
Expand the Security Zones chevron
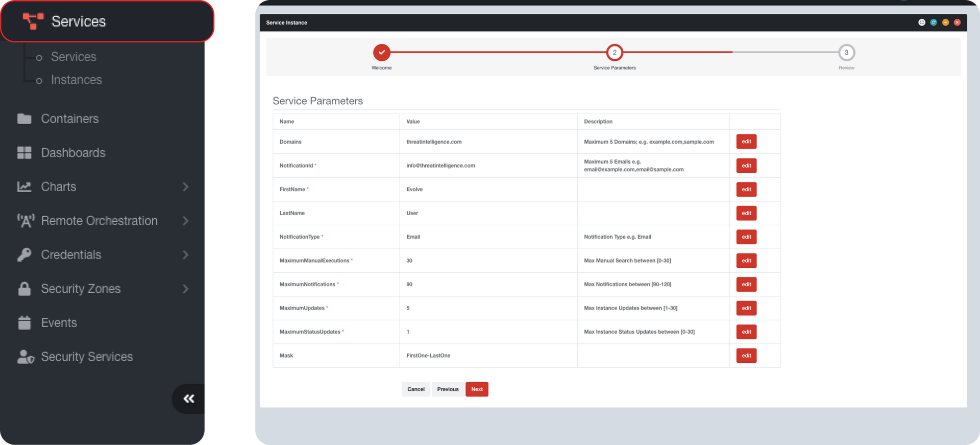click(x=185, y=289)
